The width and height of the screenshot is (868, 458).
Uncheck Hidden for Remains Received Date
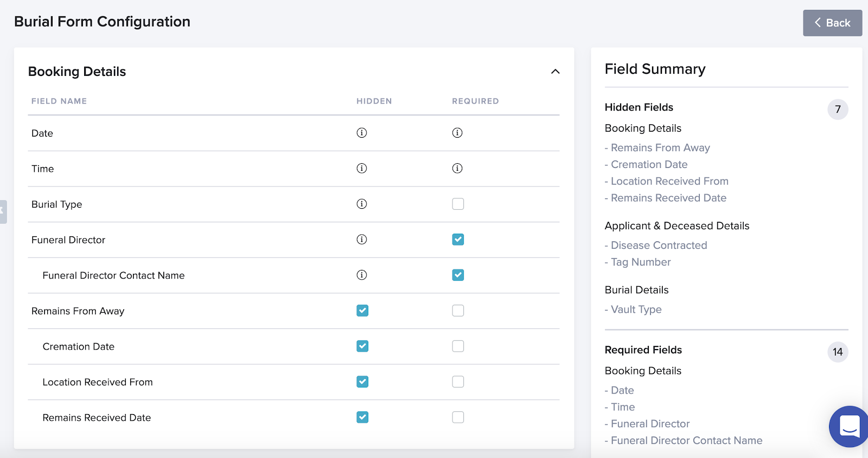[362, 417]
